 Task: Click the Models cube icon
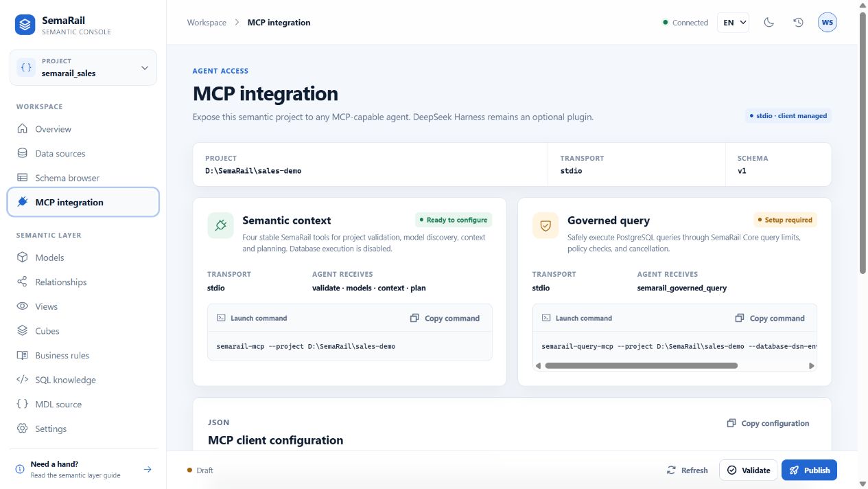[23, 258]
